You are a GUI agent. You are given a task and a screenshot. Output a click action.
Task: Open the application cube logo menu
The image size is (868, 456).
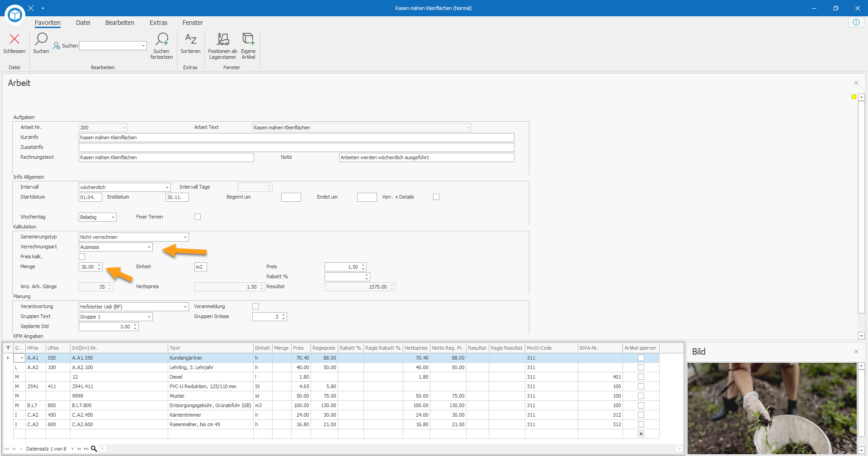15,15
